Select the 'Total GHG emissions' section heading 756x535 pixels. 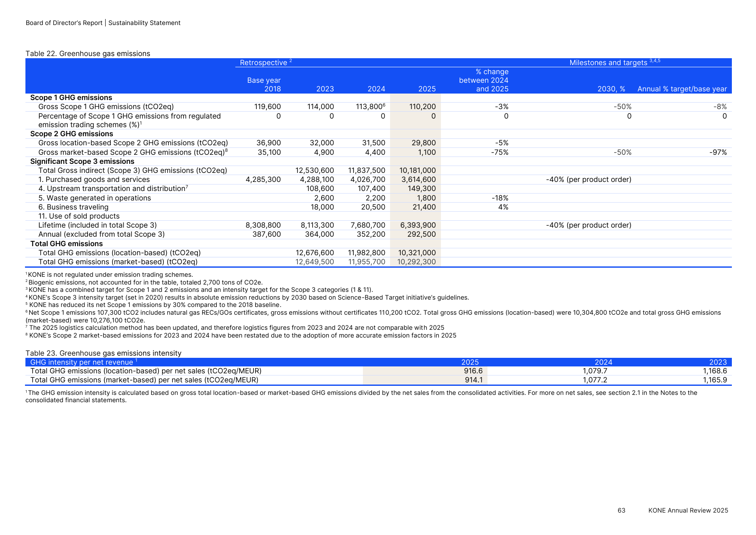tap(66, 244)
